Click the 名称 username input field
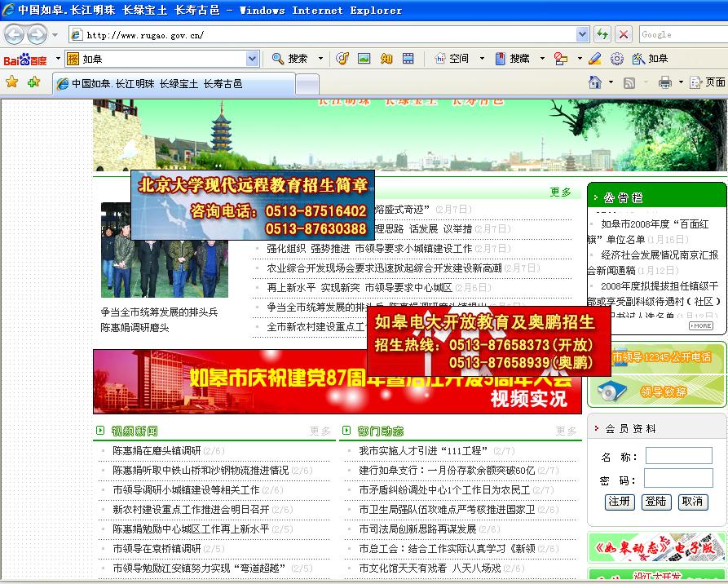 [678, 456]
